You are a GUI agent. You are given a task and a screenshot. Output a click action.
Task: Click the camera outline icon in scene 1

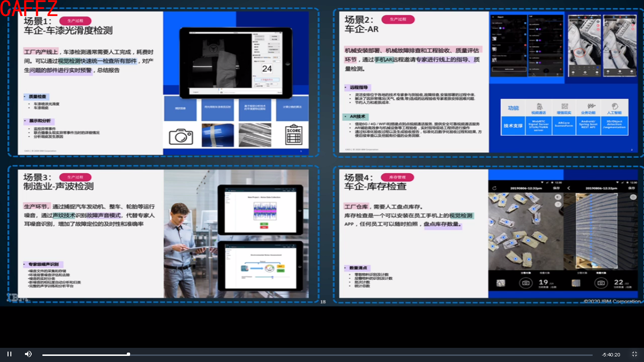pos(181,136)
